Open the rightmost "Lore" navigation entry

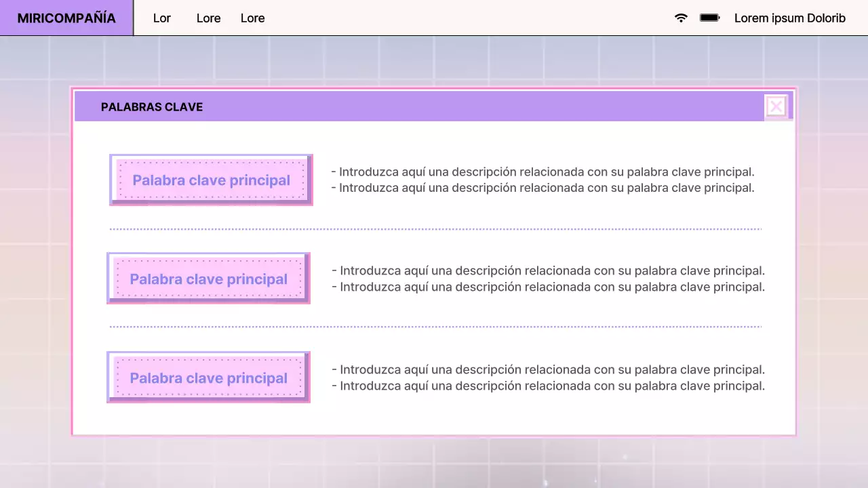click(x=252, y=18)
